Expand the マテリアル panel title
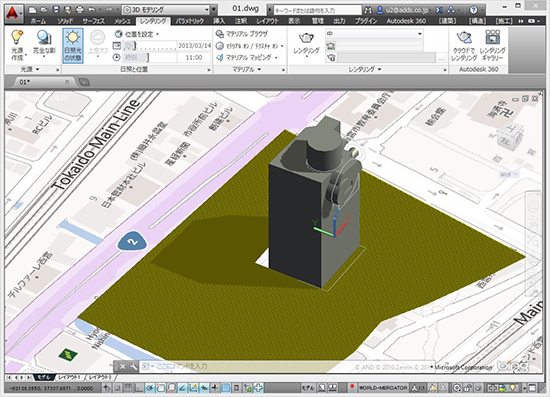Screen dimensions: 550x397 pyautogui.click(x=247, y=69)
